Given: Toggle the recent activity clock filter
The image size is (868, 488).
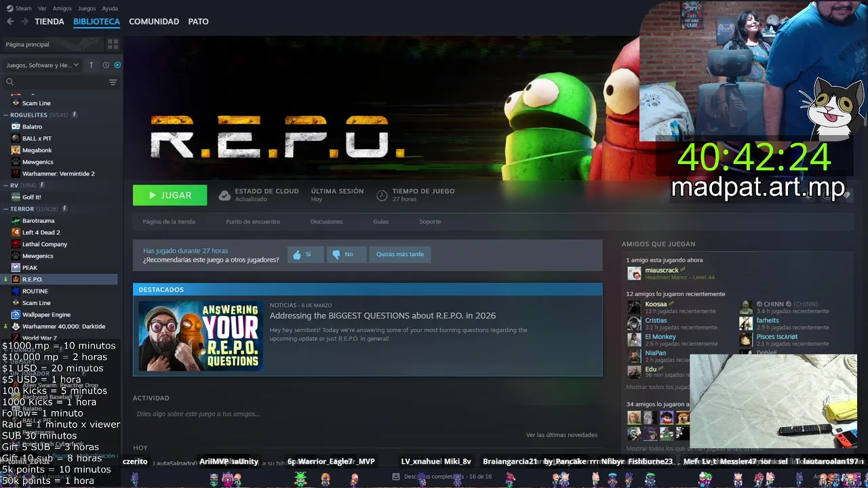Looking at the screenshot, I should (106, 65).
